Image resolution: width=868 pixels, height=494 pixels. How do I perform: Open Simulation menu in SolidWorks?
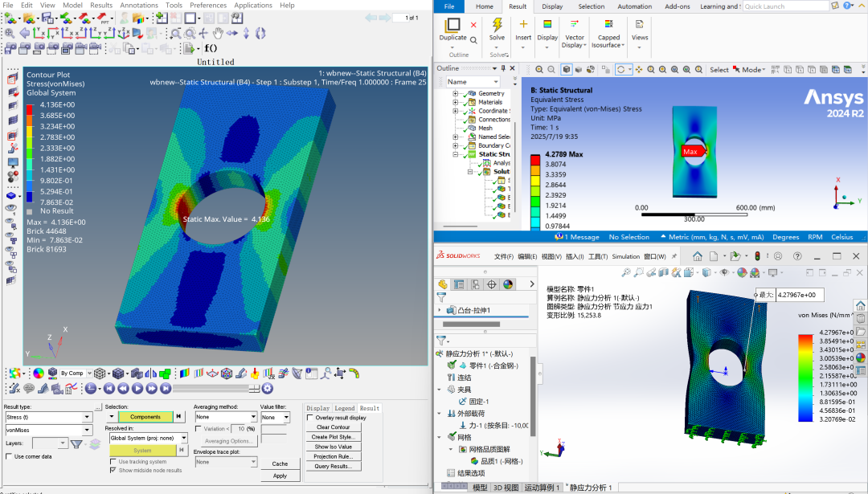(x=625, y=256)
